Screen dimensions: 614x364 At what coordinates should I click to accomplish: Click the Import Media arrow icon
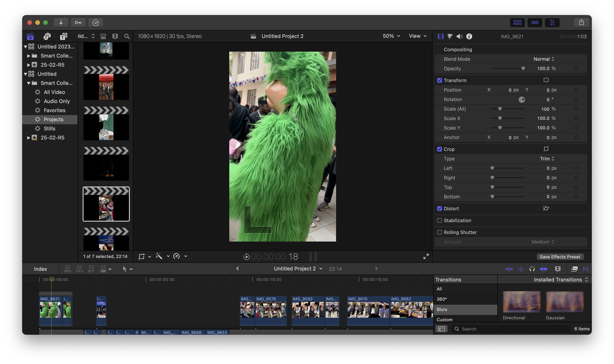coord(61,23)
